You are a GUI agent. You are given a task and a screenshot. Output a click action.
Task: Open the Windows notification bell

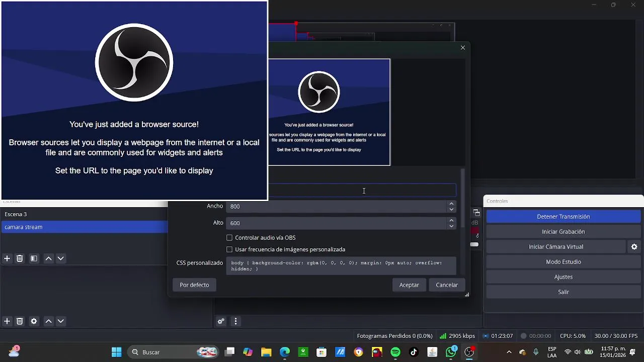[x=632, y=352]
